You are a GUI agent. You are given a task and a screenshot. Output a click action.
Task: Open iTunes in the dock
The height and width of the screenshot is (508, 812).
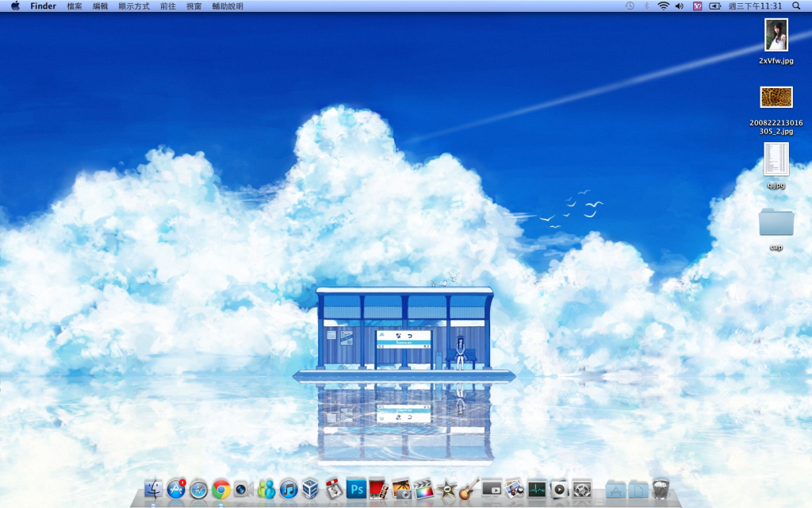[x=289, y=490]
